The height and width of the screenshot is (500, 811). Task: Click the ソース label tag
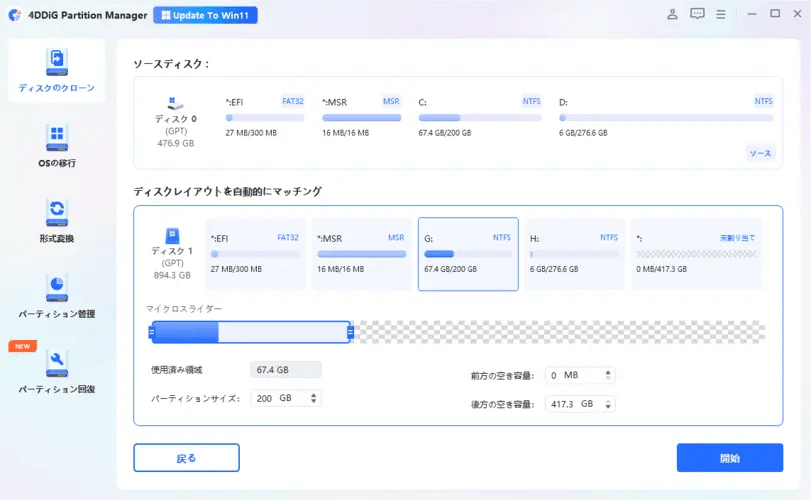coord(760,153)
